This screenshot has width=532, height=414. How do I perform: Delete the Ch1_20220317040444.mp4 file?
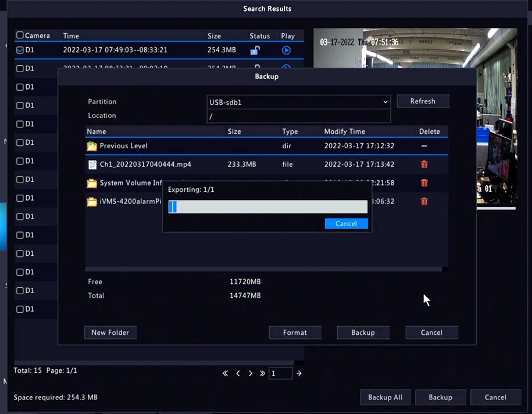(424, 165)
